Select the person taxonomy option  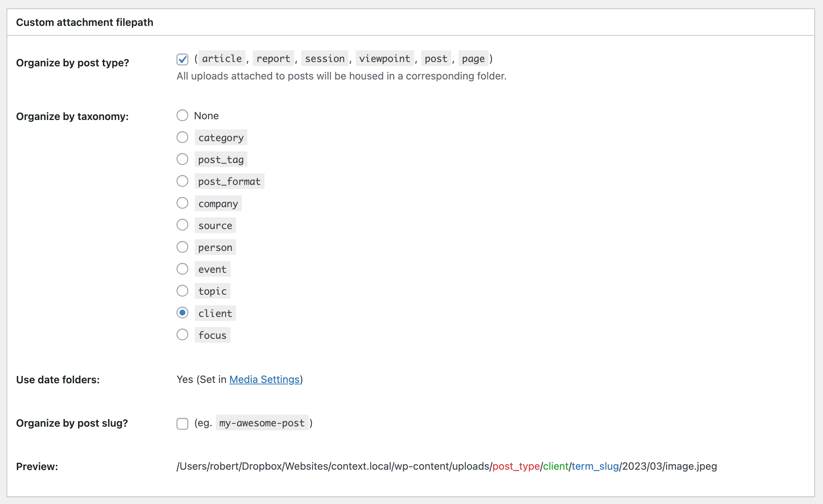[182, 247]
